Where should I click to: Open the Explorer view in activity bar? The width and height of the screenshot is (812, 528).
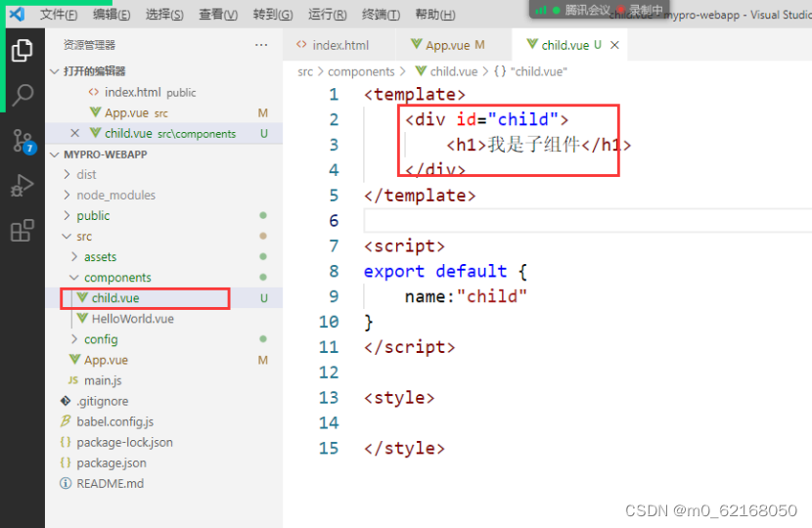22,50
